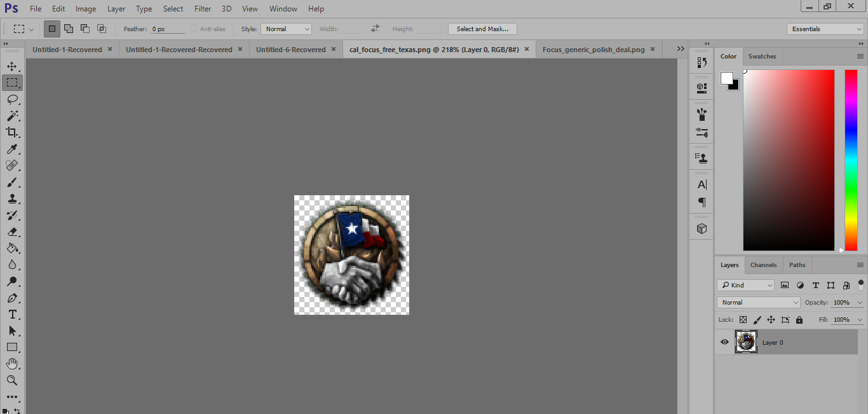Image resolution: width=868 pixels, height=414 pixels.
Task: Toggle Lock transparent pixels
Action: pos(743,320)
